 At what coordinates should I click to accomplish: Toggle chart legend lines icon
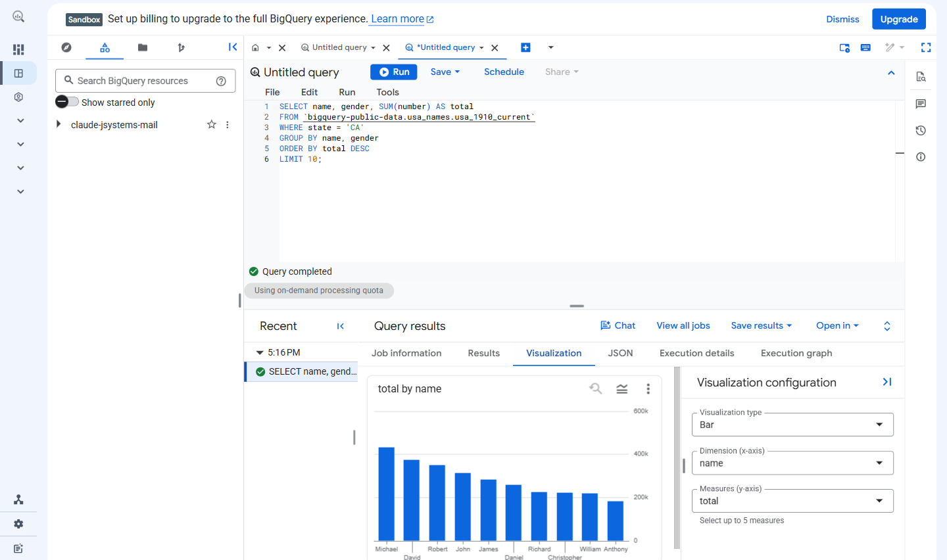(x=621, y=388)
